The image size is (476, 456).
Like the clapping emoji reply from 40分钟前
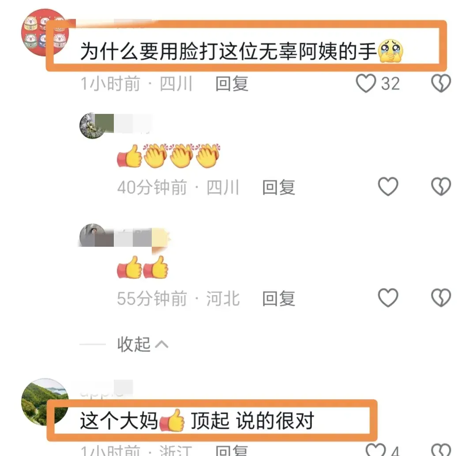point(388,186)
